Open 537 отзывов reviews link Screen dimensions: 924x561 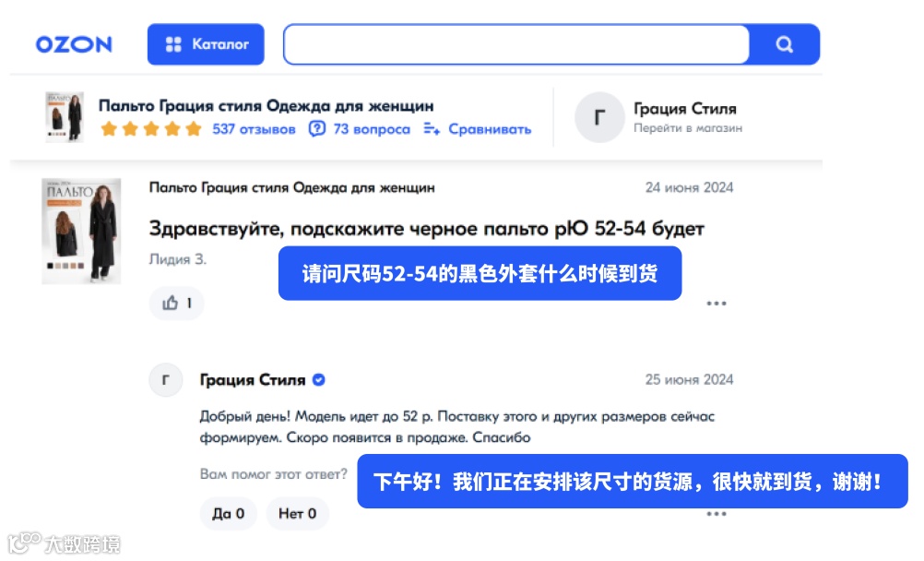point(254,129)
